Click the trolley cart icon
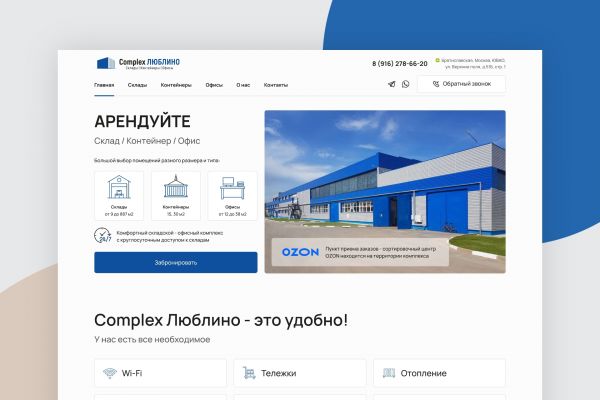 249,373
